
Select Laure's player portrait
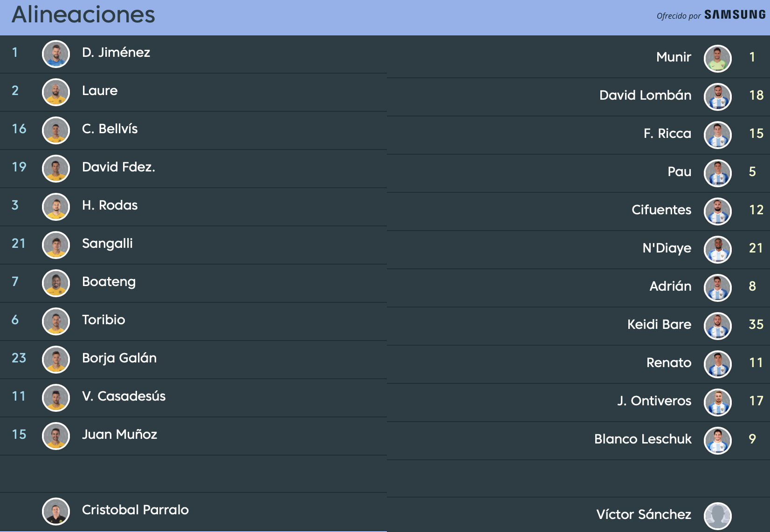56,92
